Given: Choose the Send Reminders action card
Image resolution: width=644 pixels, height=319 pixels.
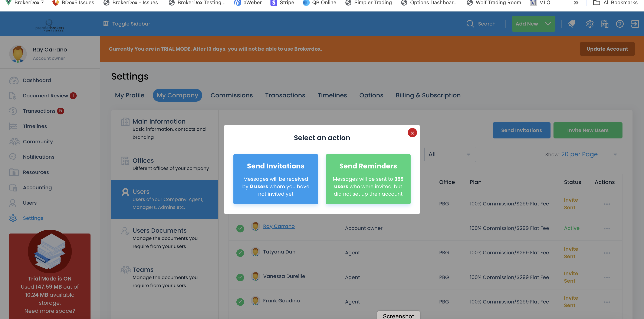Looking at the screenshot, I should (368, 179).
